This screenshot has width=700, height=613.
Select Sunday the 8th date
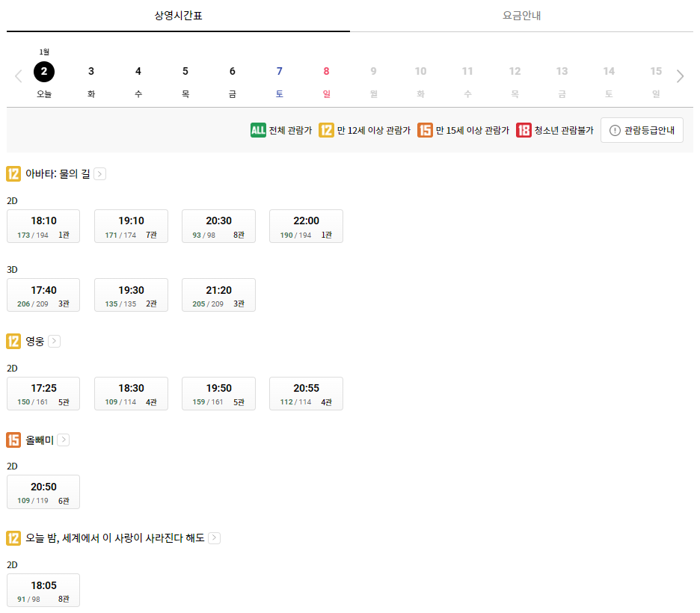(x=326, y=72)
